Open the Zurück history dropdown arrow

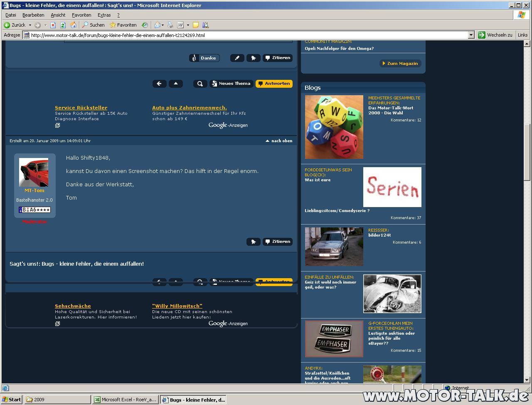pyautogui.click(x=30, y=25)
